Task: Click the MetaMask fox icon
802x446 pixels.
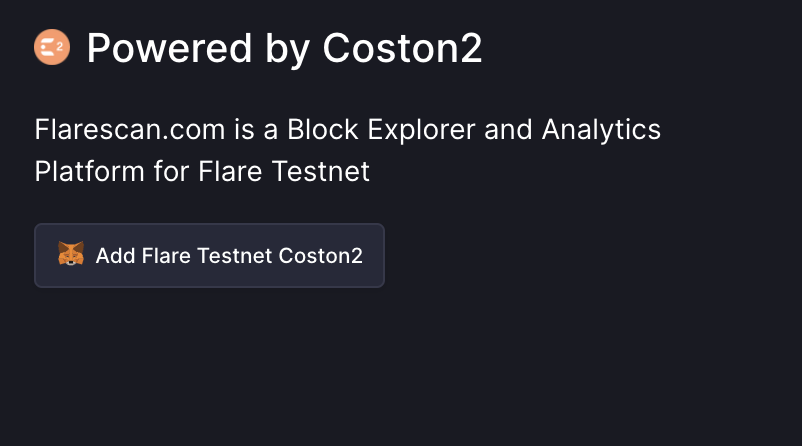Action: point(71,255)
